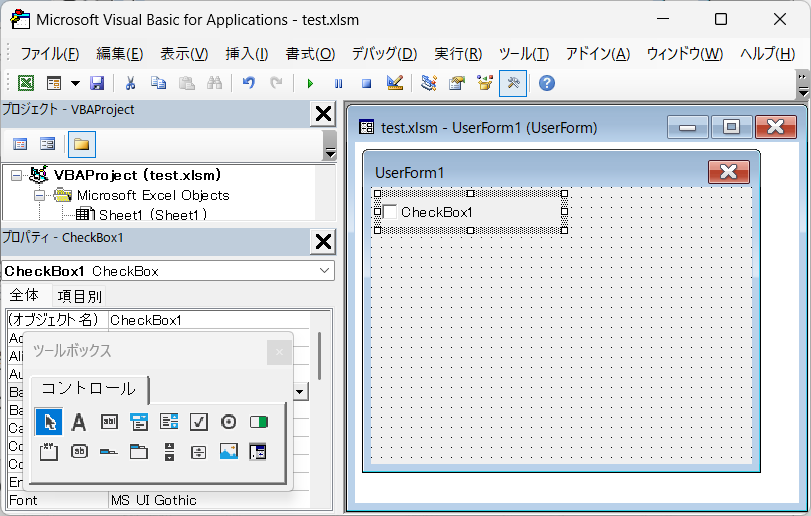Open the アドイン(A) menu

pyautogui.click(x=597, y=53)
